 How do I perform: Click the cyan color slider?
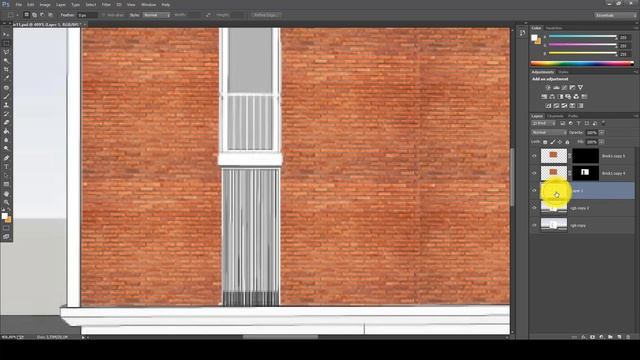(582, 37)
